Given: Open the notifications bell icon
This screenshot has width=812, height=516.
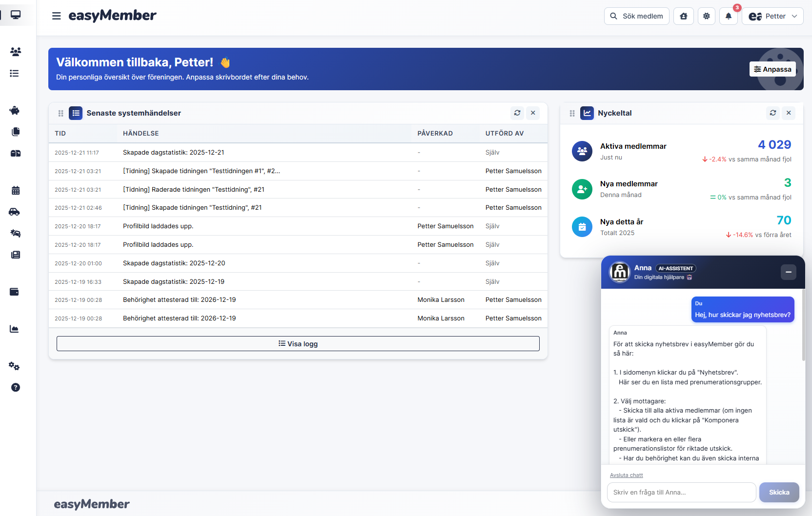Looking at the screenshot, I should coord(728,16).
